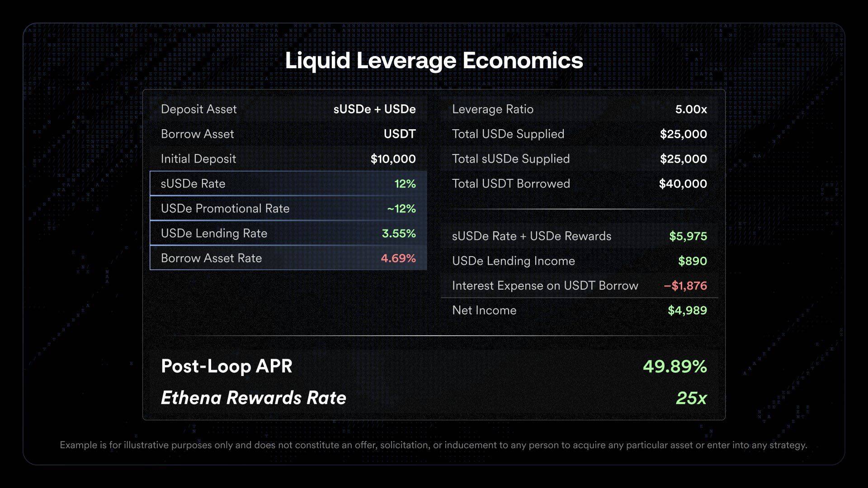Select the sUSDe Rate row

point(288,183)
